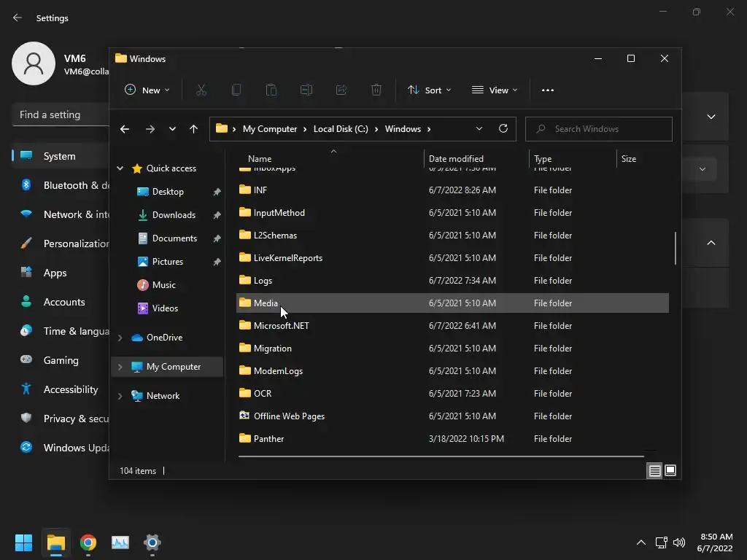Click the Paste clipboard icon
Image resolution: width=747 pixels, height=560 pixels.
[271, 90]
